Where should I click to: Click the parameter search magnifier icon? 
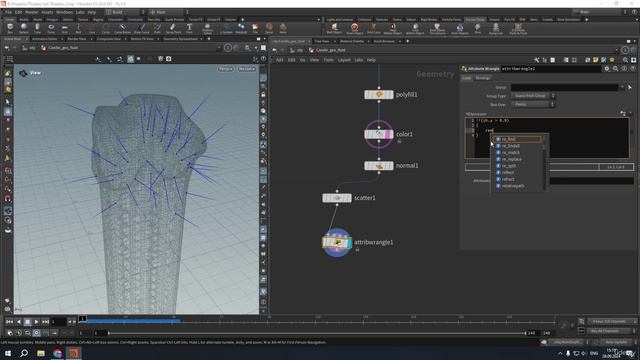[x=616, y=69]
